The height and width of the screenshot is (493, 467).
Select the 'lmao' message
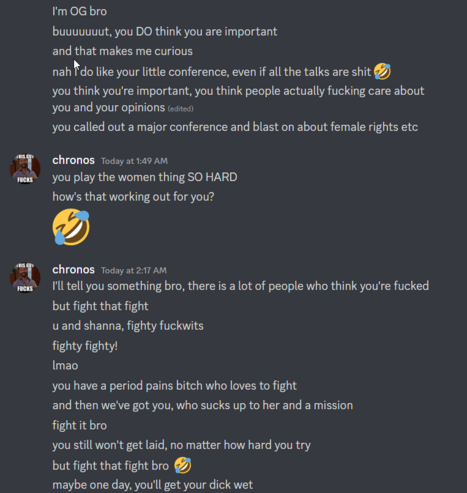click(65, 365)
